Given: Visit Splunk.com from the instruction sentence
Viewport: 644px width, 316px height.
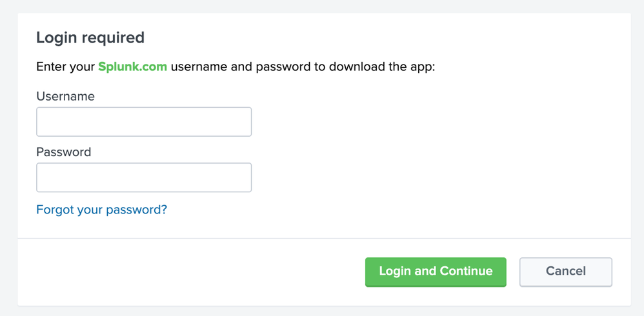Looking at the screenshot, I should [x=132, y=67].
